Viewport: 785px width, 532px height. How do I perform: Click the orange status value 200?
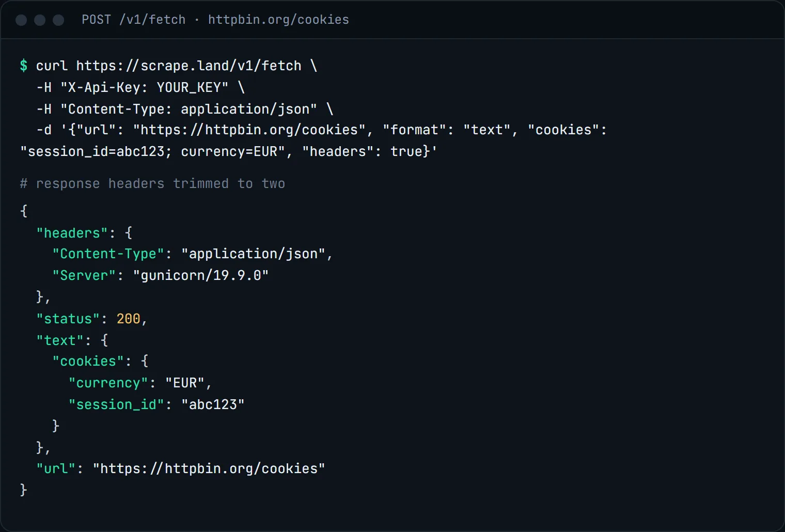click(128, 319)
